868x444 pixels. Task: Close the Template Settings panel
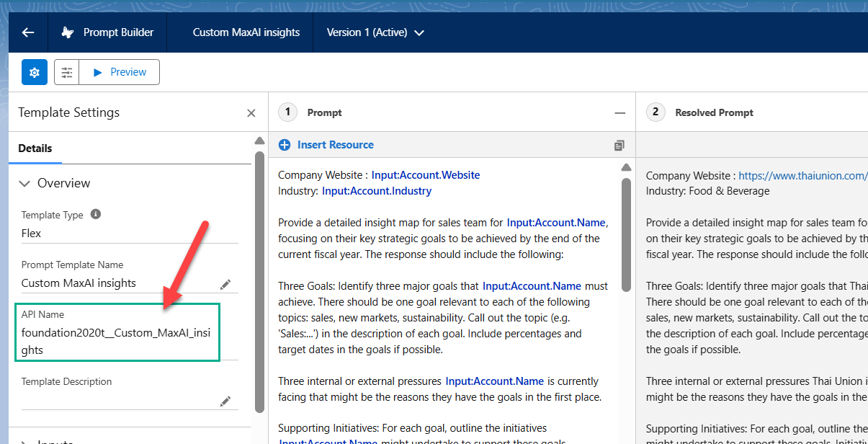pos(251,113)
